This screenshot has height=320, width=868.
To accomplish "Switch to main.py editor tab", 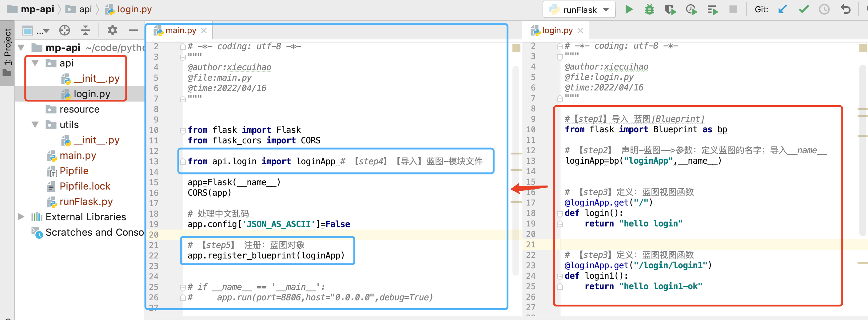I will [x=181, y=31].
